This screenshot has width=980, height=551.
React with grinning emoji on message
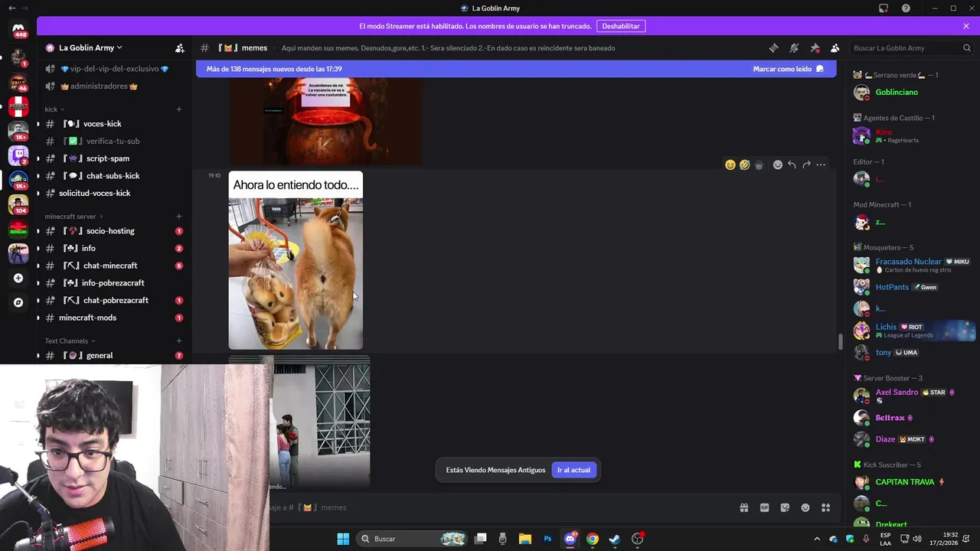(x=730, y=165)
